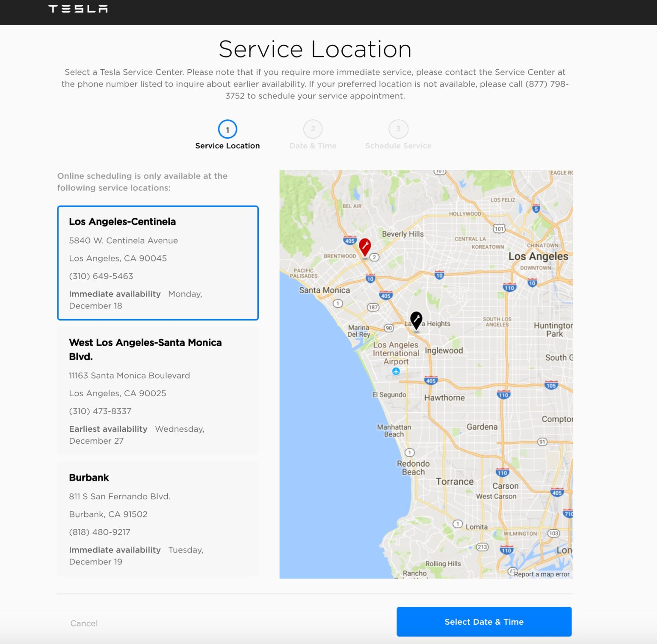
Task: Click the red wrench map pin
Action: (364, 247)
